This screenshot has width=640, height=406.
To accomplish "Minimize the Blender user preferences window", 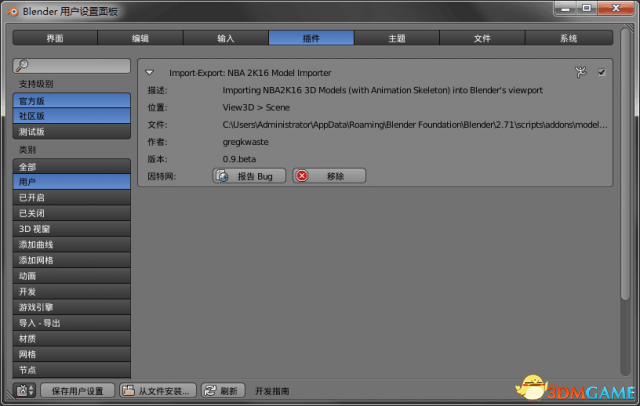I will tap(565, 8).
